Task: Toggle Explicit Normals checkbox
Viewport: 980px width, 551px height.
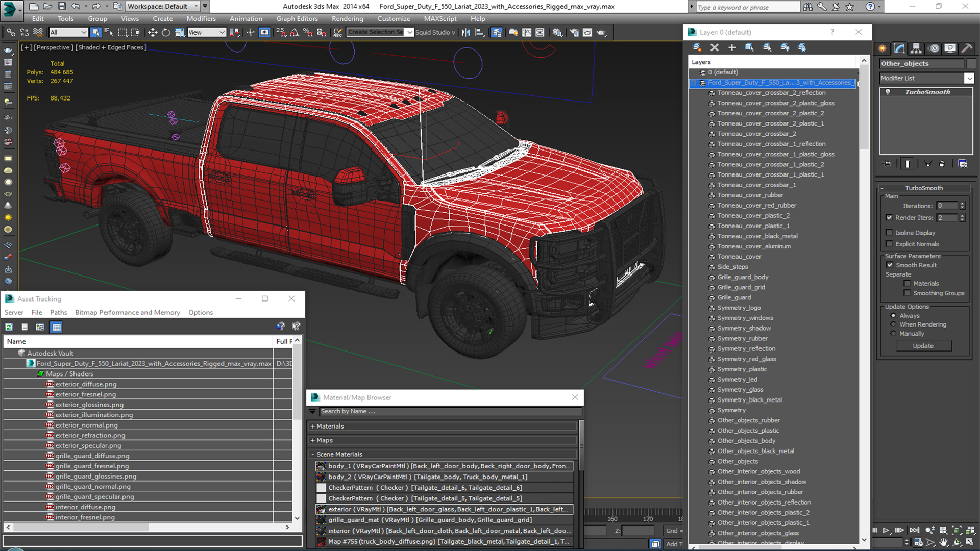Action: [889, 244]
